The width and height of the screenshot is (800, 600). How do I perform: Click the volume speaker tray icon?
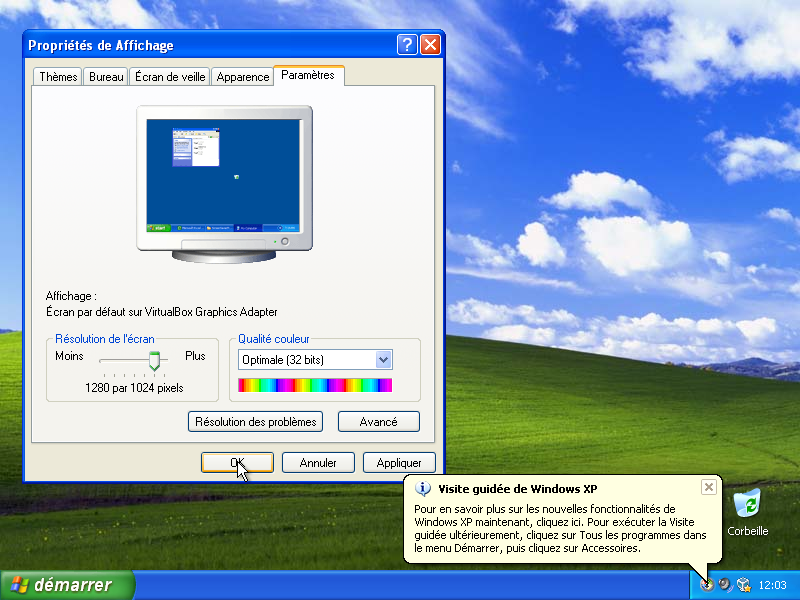pos(725,585)
